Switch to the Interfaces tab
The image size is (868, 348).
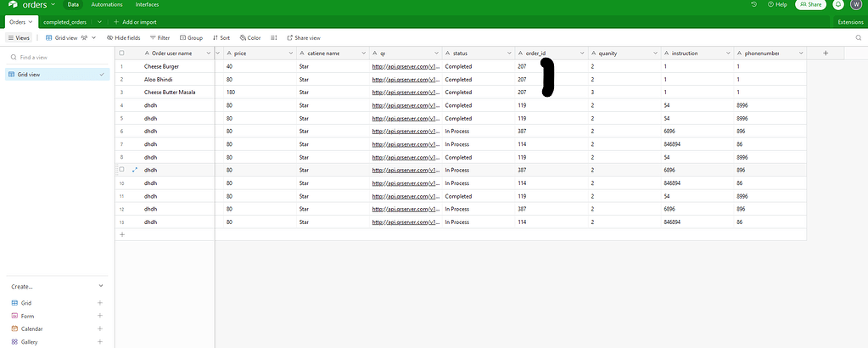[x=148, y=4]
